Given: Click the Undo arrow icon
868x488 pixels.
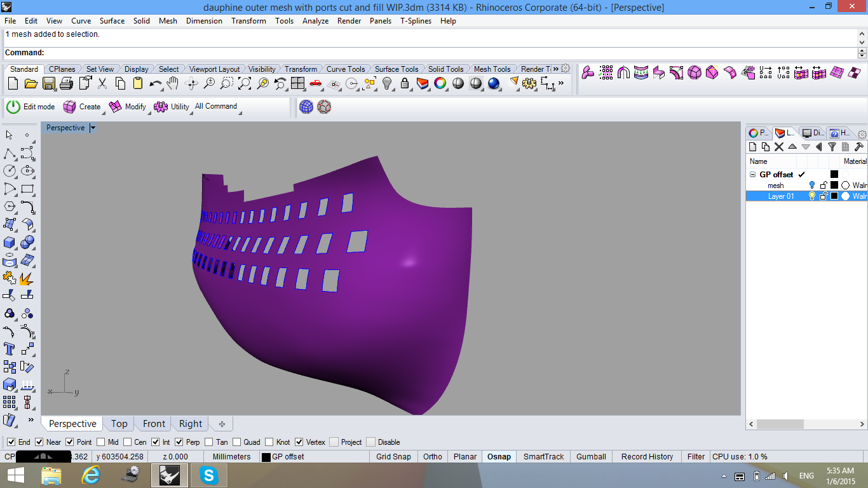Looking at the screenshot, I should click(x=156, y=83).
